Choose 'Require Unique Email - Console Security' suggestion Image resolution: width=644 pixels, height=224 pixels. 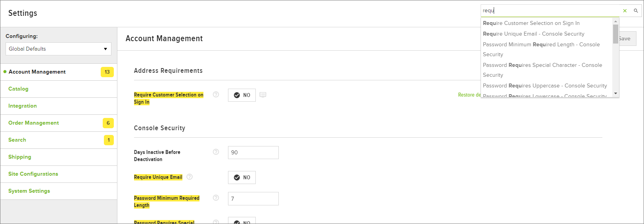pyautogui.click(x=533, y=34)
